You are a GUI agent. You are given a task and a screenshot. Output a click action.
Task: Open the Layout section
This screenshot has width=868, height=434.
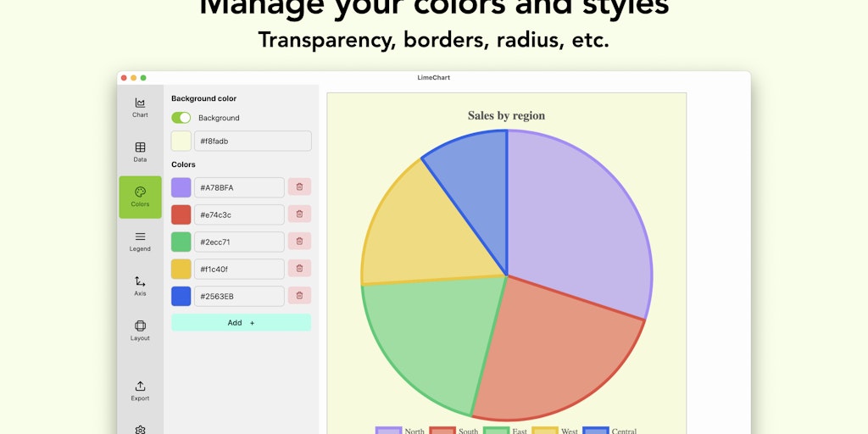(140, 331)
